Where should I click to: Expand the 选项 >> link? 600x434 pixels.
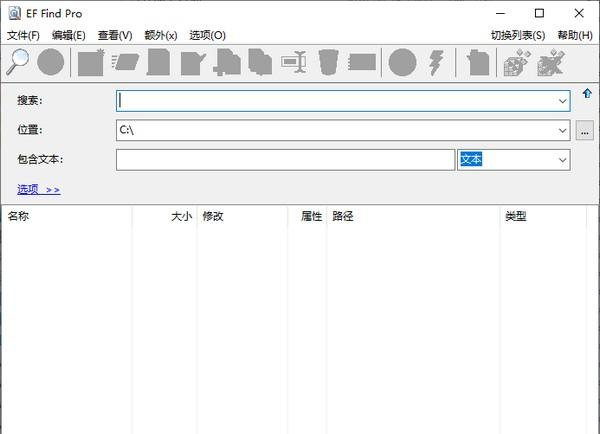[39, 189]
